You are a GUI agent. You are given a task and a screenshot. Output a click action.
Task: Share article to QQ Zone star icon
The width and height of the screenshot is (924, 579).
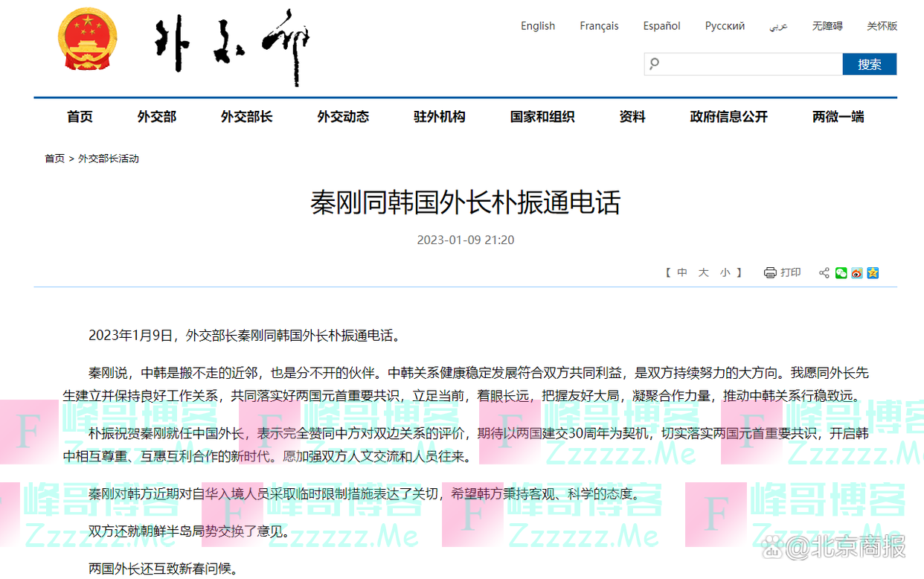click(x=873, y=273)
